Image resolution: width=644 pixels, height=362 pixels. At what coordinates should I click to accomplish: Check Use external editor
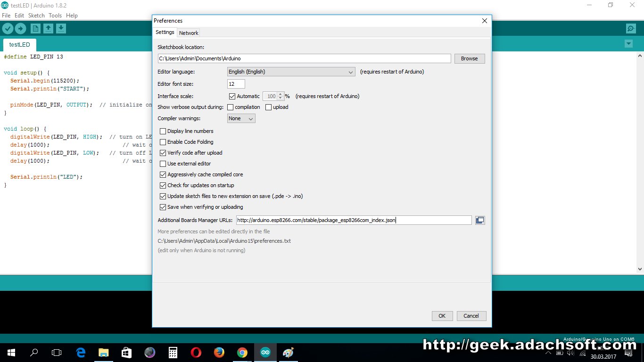coord(163,164)
